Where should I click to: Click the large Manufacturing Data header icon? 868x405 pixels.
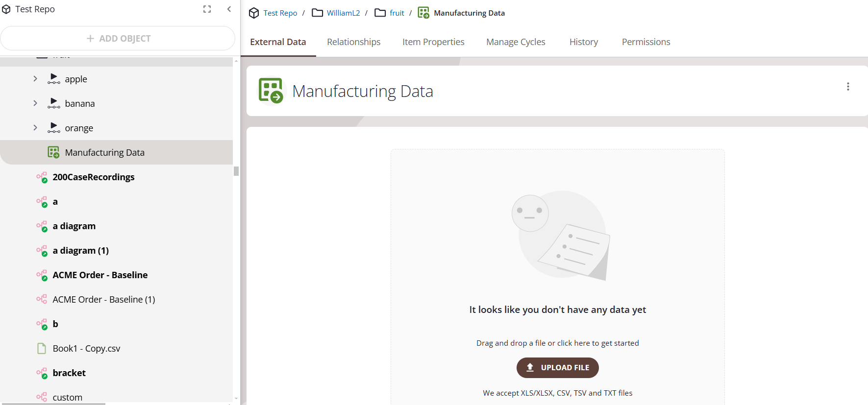tap(271, 91)
